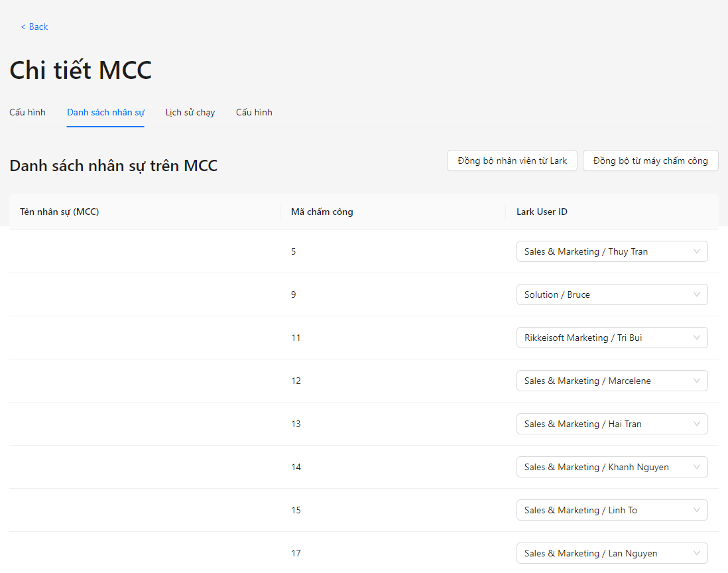Screen dimensions: 728x573
Task: Click chevron arrow in the Marcelene selector
Action: pyautogui.click(x=696, y=381)
